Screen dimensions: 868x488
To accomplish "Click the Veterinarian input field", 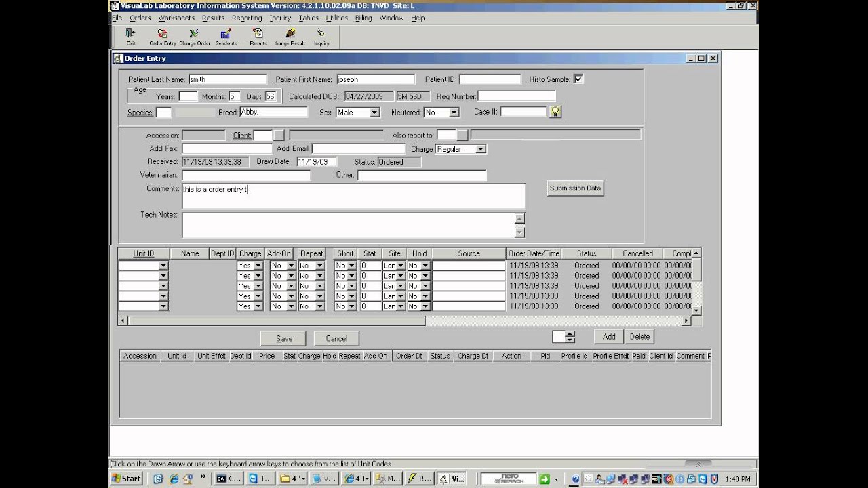I will pos(246,176).
